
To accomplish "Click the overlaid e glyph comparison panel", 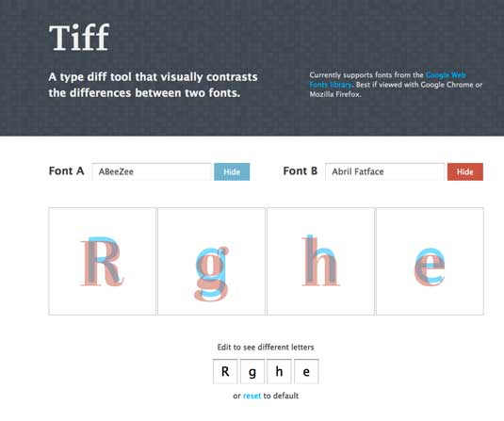I will click(430, 261).
